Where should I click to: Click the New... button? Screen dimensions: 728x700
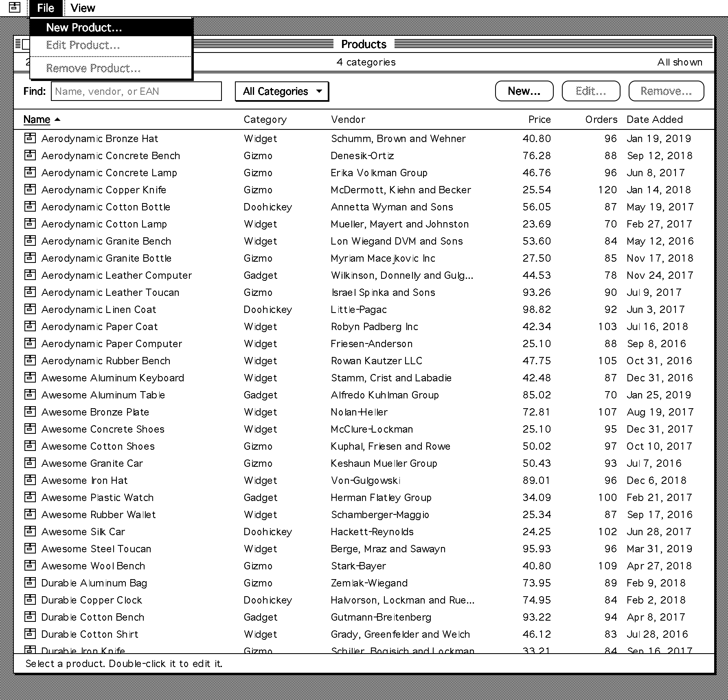click(x=524, y=91)
